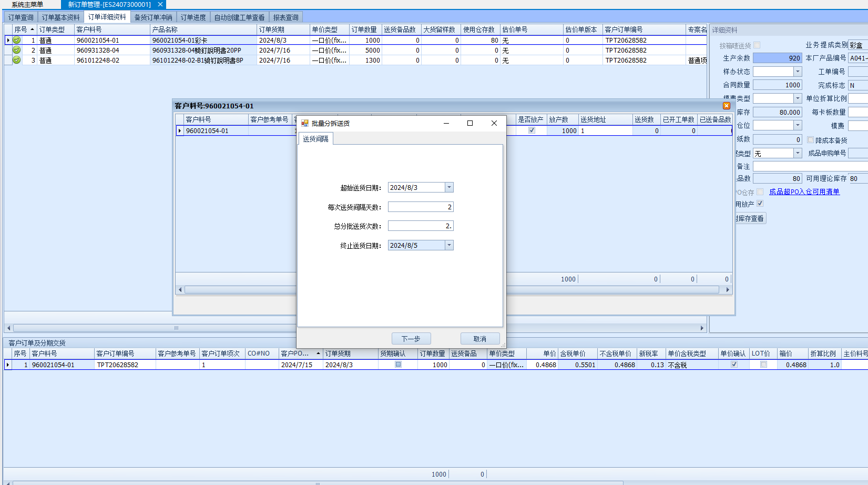Click order grid horizontal scrollbar left arrow
The height and width of the screenshot is (485, 868).
click(x=8, y=328)
